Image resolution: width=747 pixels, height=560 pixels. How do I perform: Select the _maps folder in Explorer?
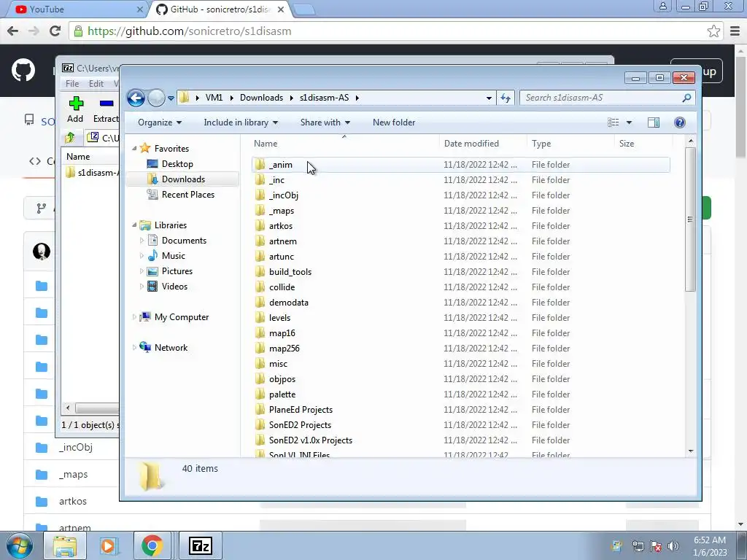pos(281,211)
